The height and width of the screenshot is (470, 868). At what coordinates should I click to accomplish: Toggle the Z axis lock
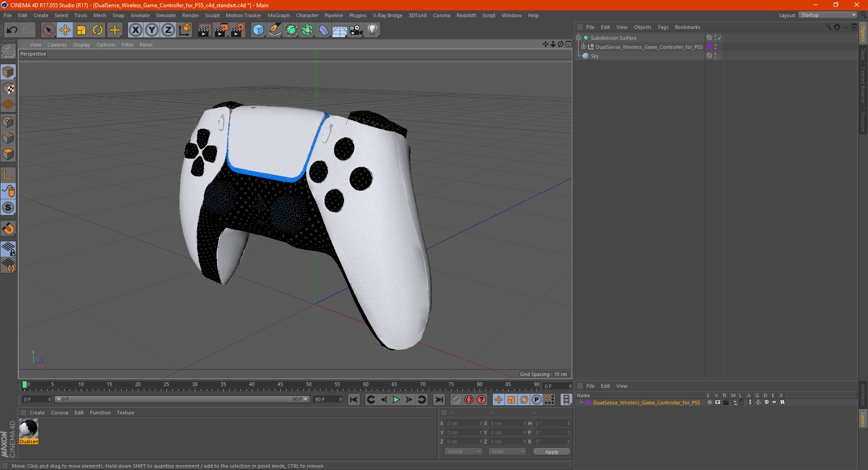pos(168,30)
